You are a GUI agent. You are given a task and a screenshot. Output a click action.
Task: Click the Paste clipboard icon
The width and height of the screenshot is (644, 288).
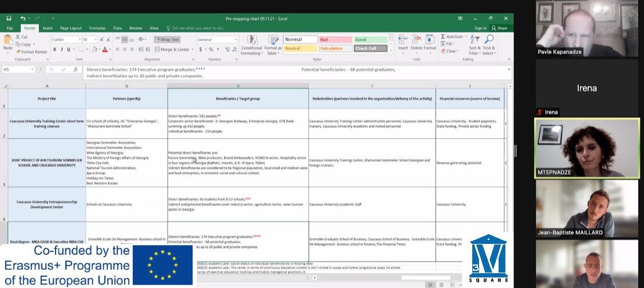coord(8,40)
